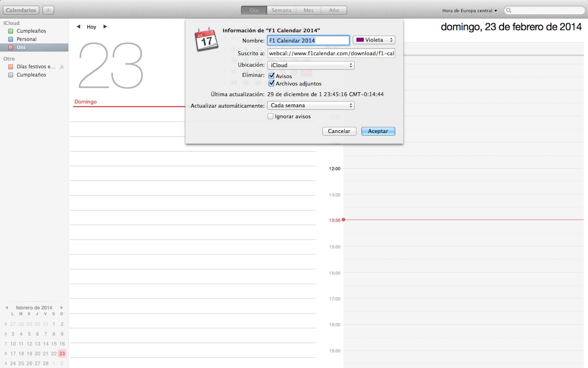Viewport: 588px width, 368px height.
Task: Open the Ubicación iCloud dropdown
Action: pos(311,65)
